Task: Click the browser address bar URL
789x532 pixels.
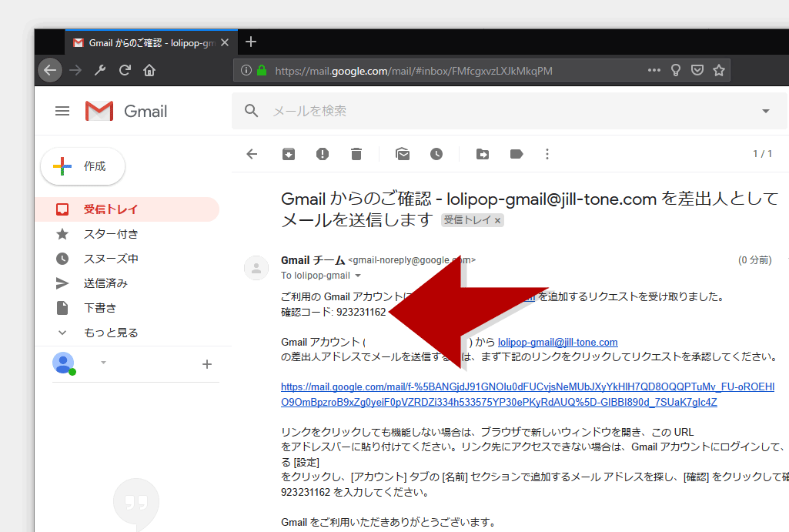Action: 413,71
